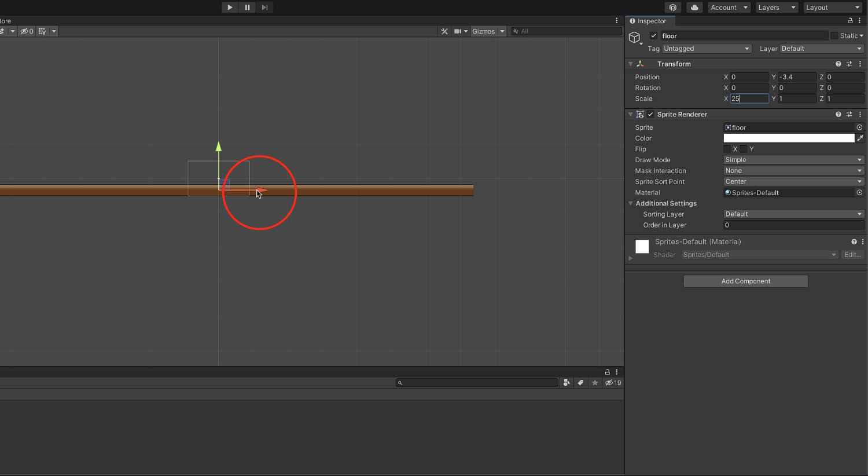Click the Project panel search field
868x476 pixels.
click(x=477, y=383)
